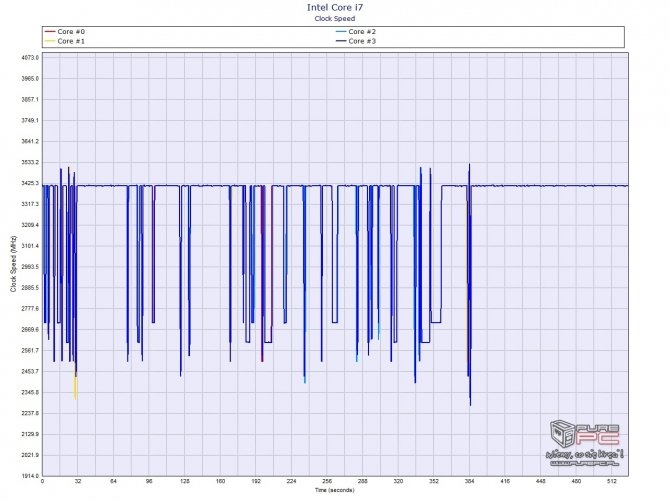Click the 3317.3 y-axis value
The height and width of the screenshot is (502, 670).
[30, 204]
